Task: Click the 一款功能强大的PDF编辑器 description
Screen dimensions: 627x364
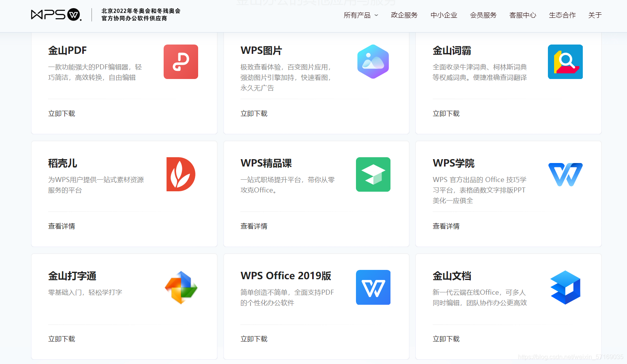Action: (x=95, y=72)
